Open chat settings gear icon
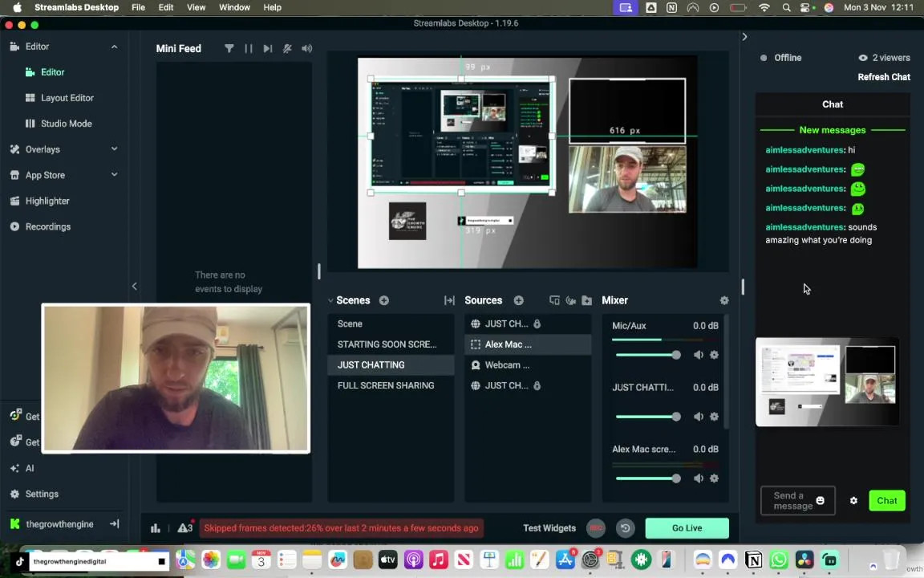The height and width of the screenshot is (578, 924). [x=853, y=501]
